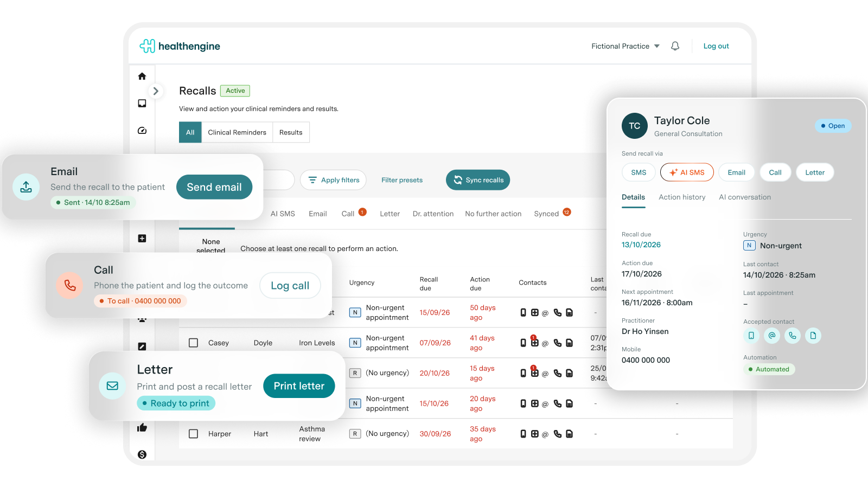The image size is (868, 488).
Task: Open the notifications bell icon
Action: coord(675,46)
